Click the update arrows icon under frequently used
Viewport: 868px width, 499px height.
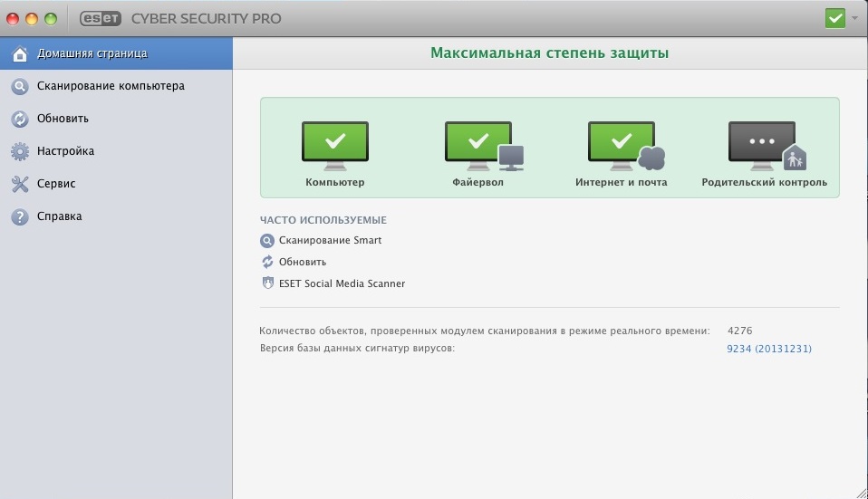(x=266, y=262)
